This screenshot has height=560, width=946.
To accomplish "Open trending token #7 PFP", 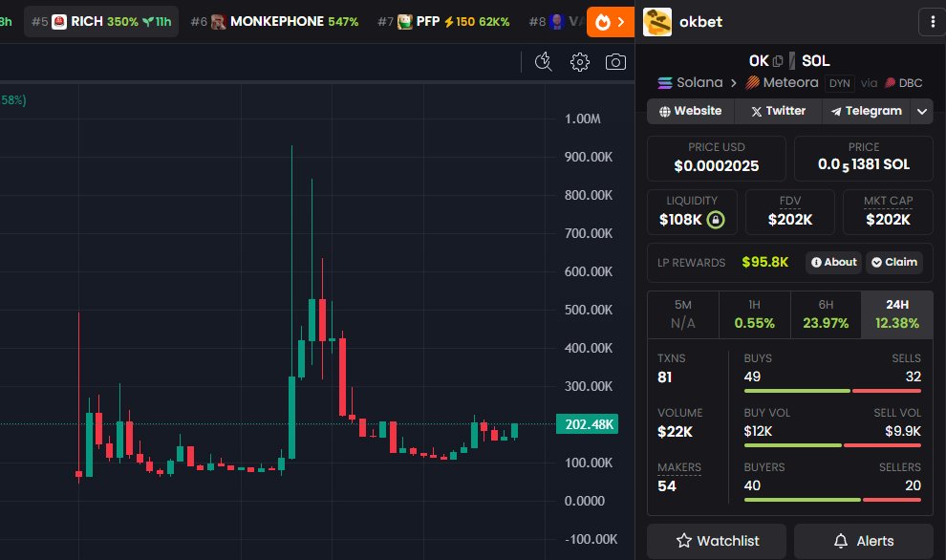I will click(x=443, y=22).
